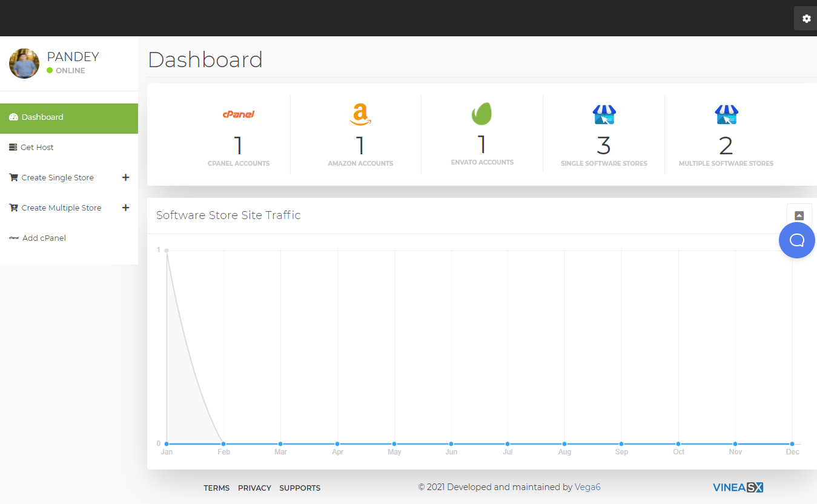Select Dashboard in the sidebar
The height and width of the screenshot is (504, 817).
point(42,117)
